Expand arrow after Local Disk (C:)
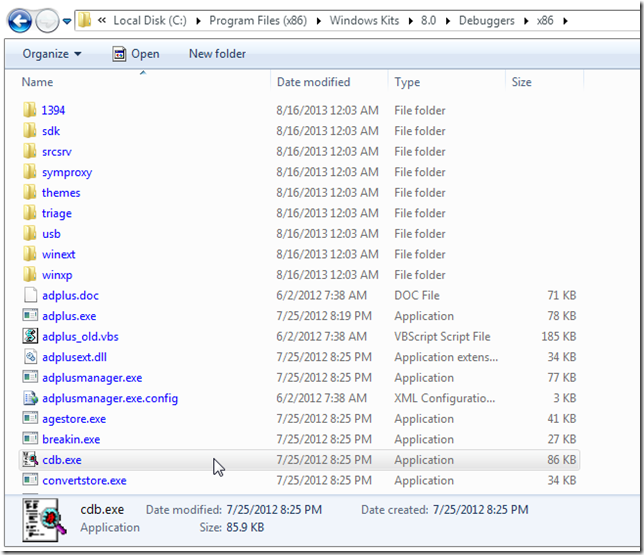The width and height of the screenshot is (644, 555). 198,21
